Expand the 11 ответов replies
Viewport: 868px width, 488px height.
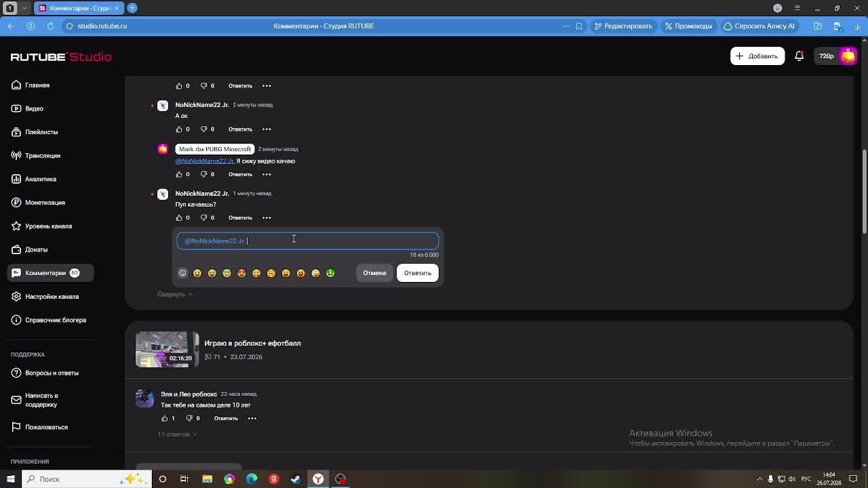[177, 434]
